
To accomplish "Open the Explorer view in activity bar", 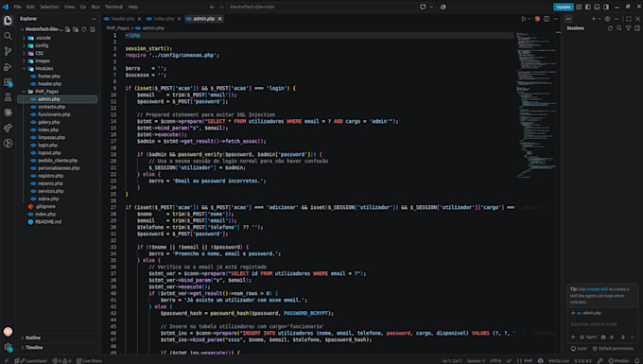I will [8, 21].
